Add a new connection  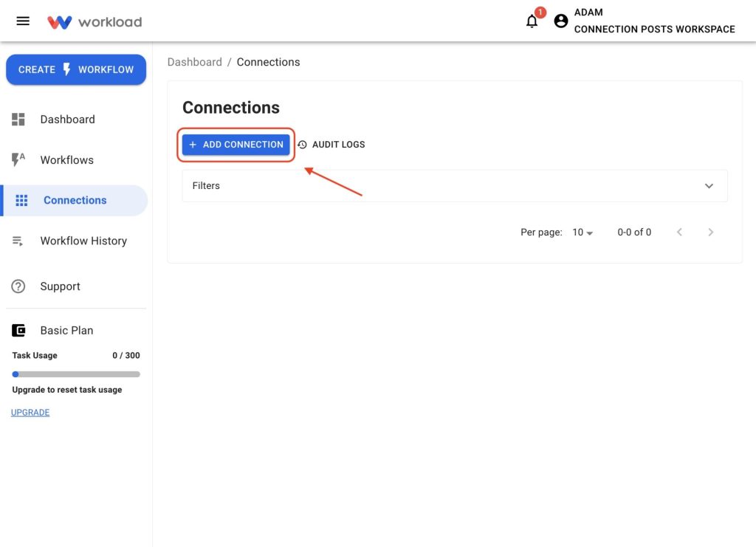236,145
